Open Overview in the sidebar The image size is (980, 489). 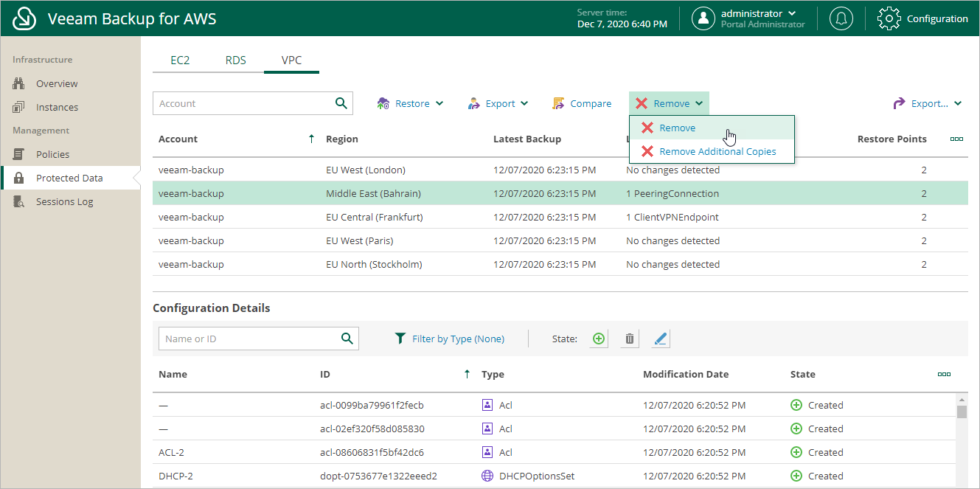(x=57, y=83)
